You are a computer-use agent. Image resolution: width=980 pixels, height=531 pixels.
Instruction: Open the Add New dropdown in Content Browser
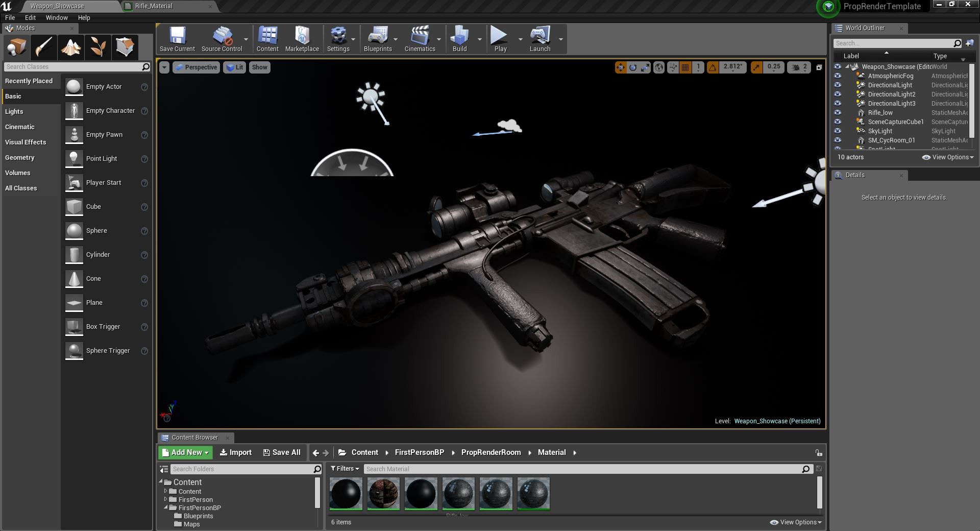click(185, 452)
